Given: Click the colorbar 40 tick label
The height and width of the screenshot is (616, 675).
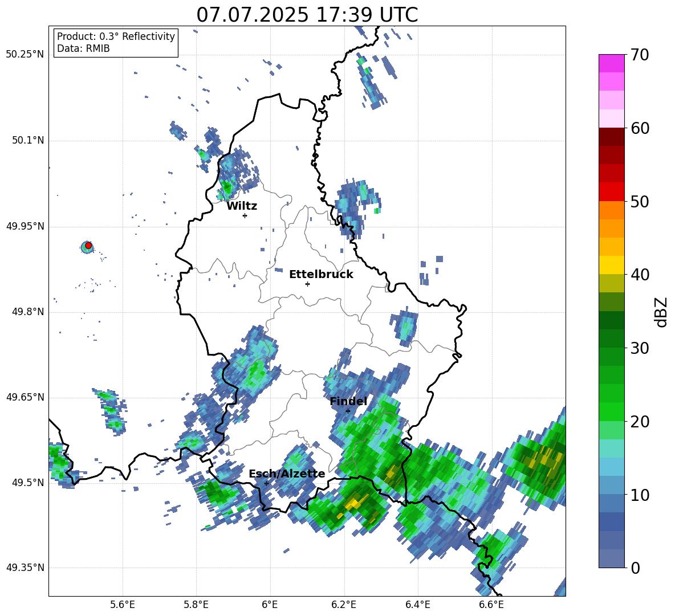Looking at the screenshot, I should click(x=640, y=275).
